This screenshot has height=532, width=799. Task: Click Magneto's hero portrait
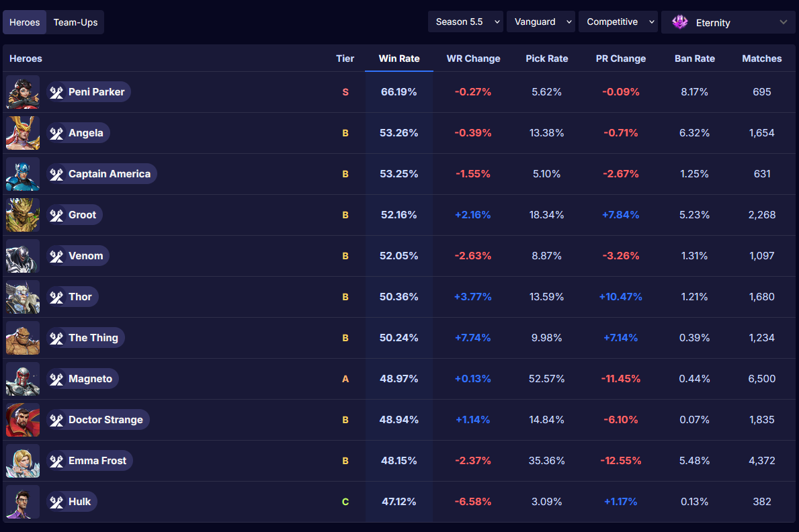tap(22, 379)
